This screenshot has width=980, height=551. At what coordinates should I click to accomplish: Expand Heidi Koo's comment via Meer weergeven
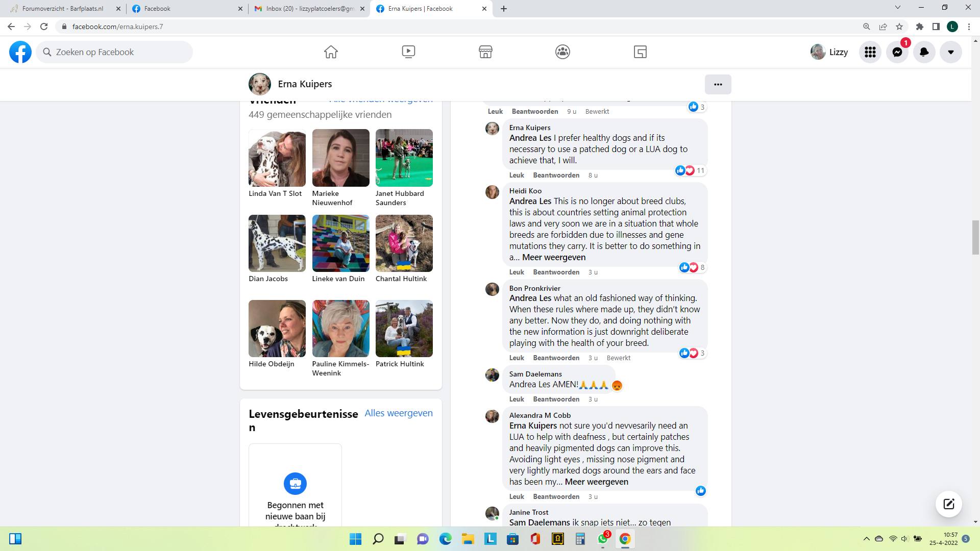point(554,258)
